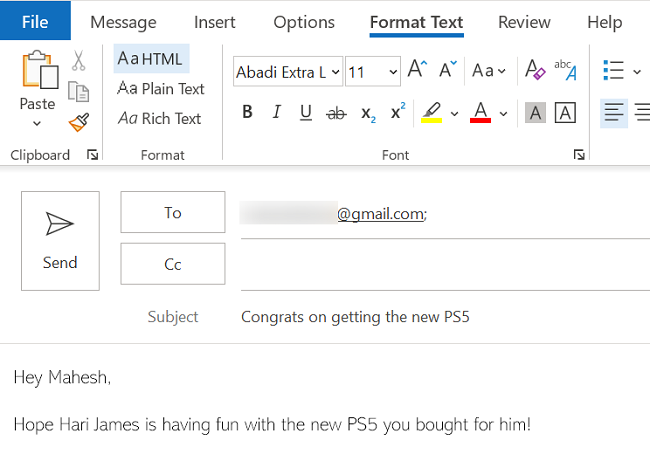
Task: Toggle Bold formatting
Action: coord(248,113)
